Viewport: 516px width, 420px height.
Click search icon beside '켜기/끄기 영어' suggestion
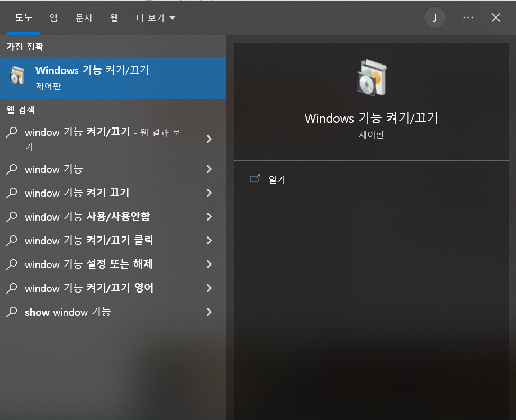coord(12,288)
